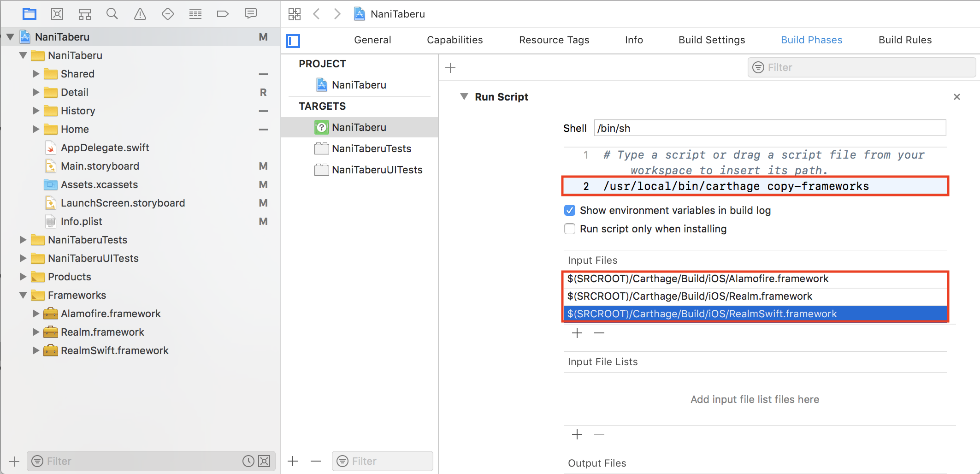Select NaniTaberu project file in breadcrumb
The height and width of the screenshot is (474, 980).
tap(390, 14)
